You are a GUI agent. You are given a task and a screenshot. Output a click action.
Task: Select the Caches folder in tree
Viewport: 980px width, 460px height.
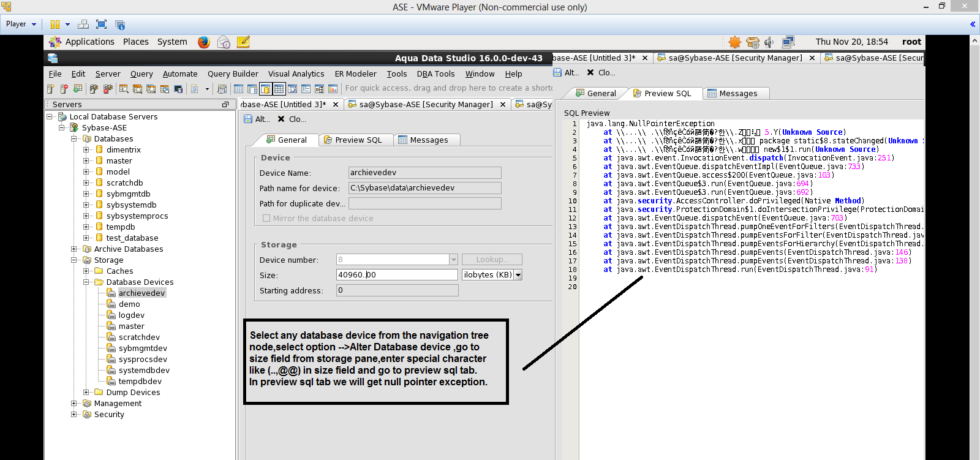coord(119,271)
